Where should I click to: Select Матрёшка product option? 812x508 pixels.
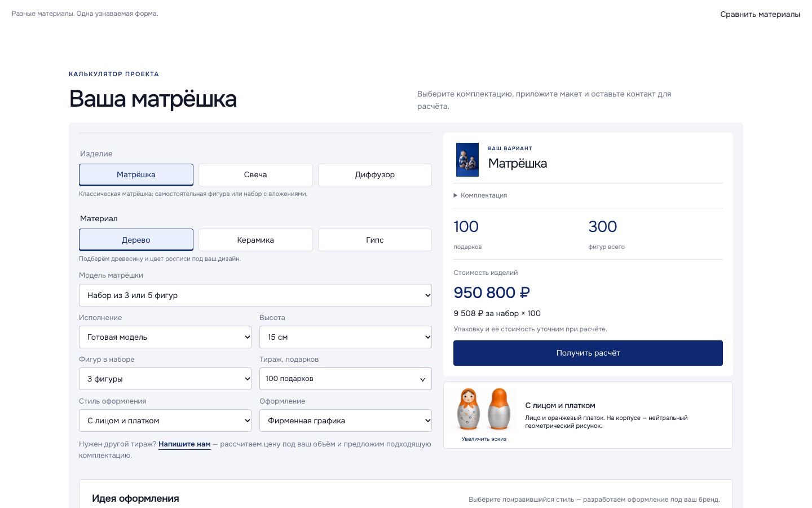click(136, 175)
